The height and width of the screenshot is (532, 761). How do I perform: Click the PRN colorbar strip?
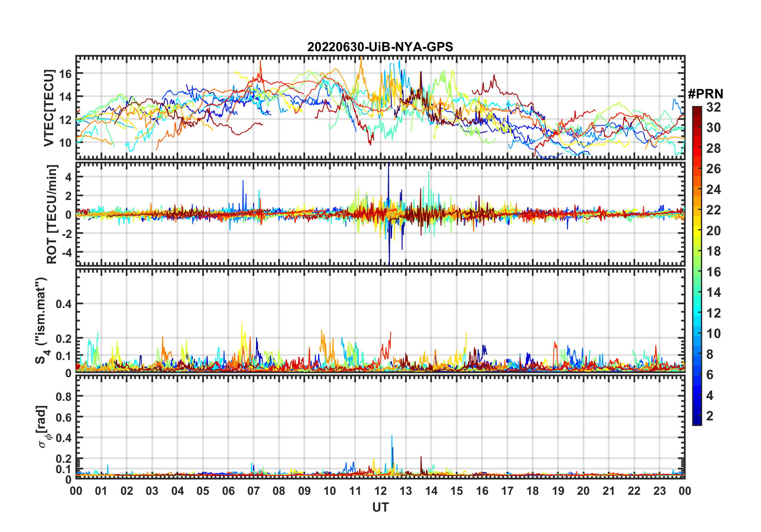pos(697,266)
